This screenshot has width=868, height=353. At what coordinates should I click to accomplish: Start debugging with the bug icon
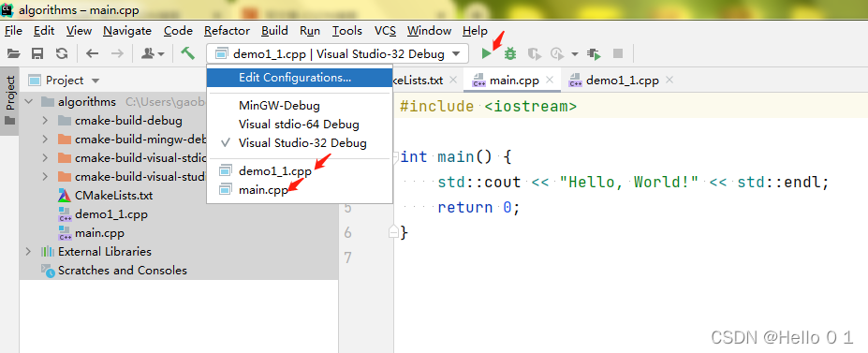(x=510, y=53)
